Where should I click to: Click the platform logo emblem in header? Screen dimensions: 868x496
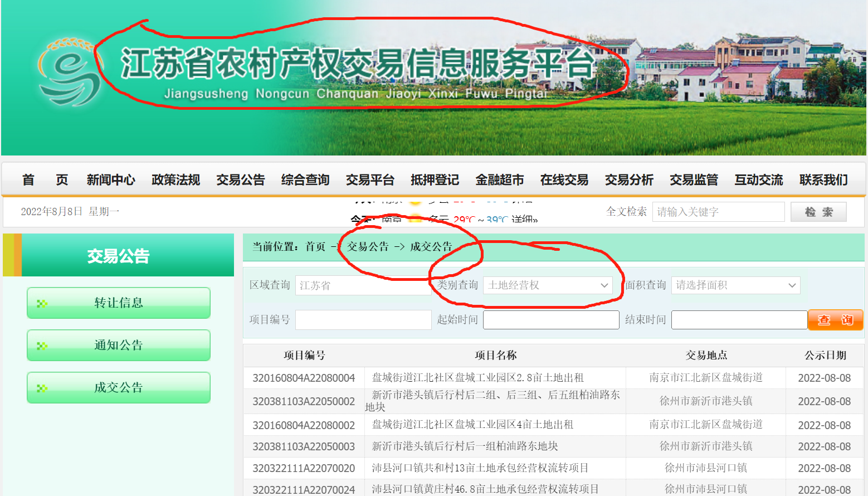pyautogui.click(x=69, y=72)
